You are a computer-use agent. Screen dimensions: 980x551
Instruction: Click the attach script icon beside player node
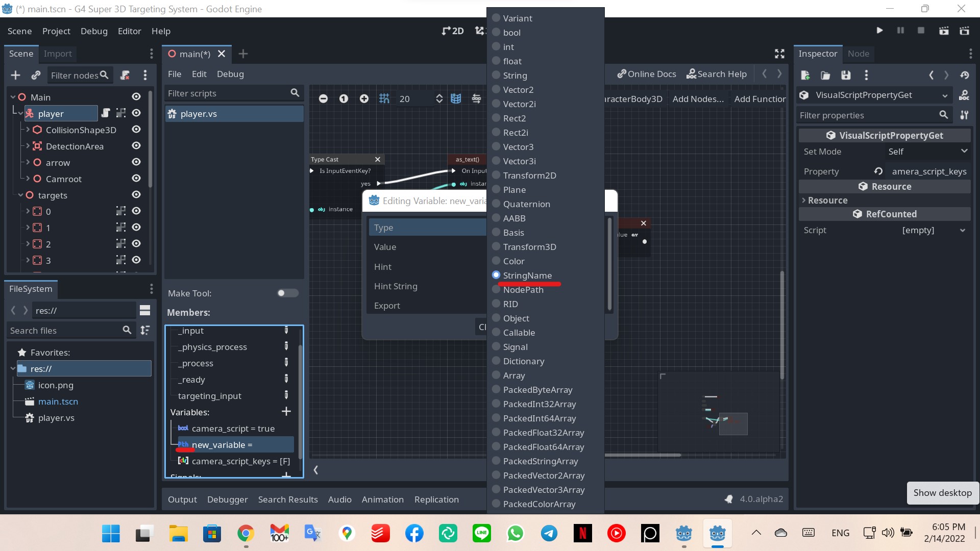pyautogui.click(x=106, y=113)
